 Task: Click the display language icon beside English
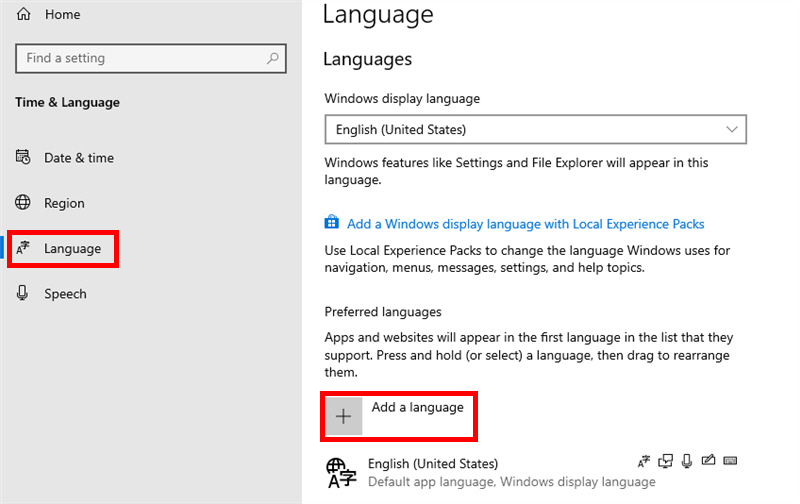(x=644, y=461)
